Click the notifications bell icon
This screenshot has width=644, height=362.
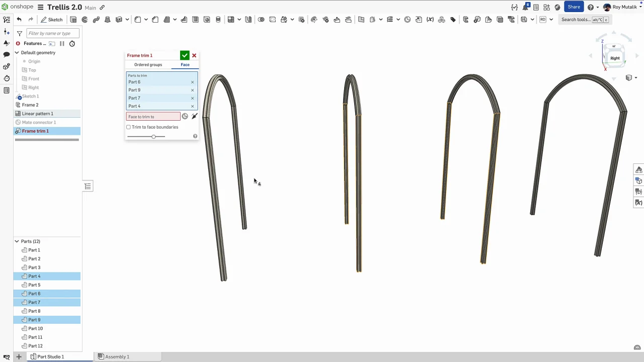click(525, 7)
